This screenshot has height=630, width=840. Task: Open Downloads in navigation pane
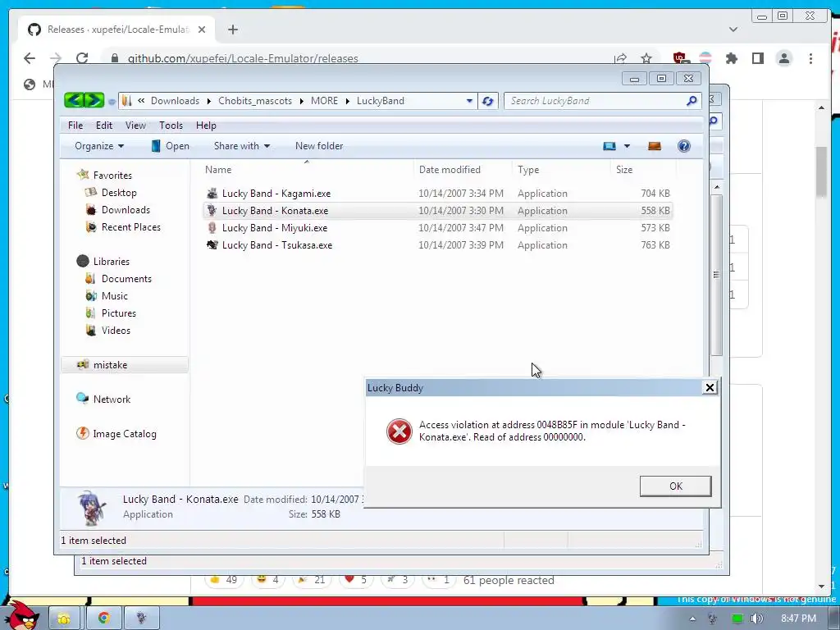coord(126,209)
